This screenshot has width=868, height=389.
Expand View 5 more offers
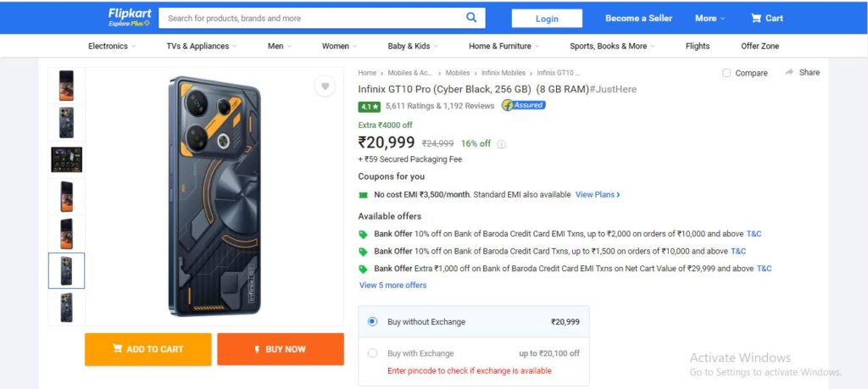click(x=393, y=286)
